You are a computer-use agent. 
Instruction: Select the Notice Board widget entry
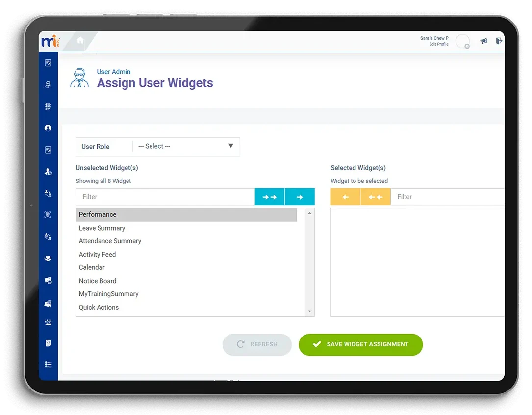(98, 281)
